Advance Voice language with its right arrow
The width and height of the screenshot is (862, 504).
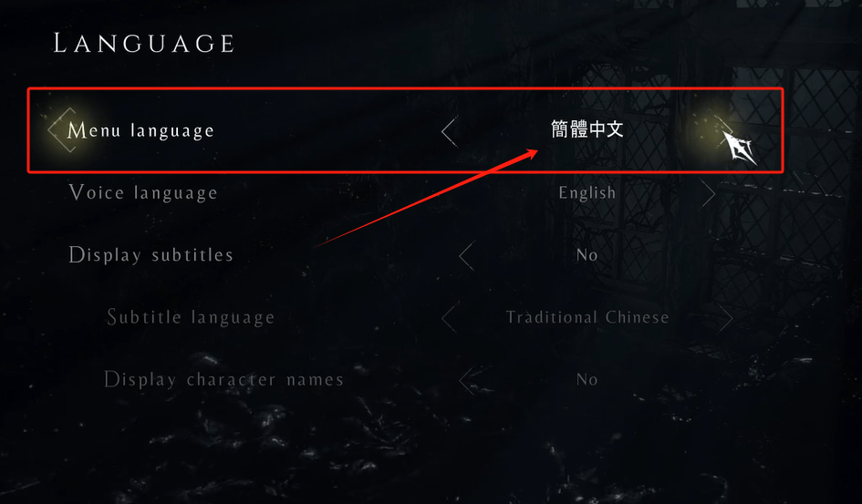(708, 192)
